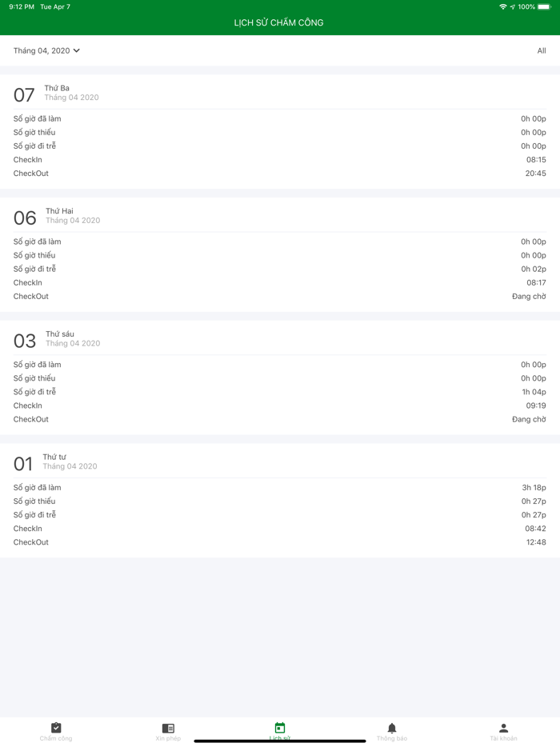
Task: Click the 3h 18p worked hours value
Action: [x=532, y=486]
